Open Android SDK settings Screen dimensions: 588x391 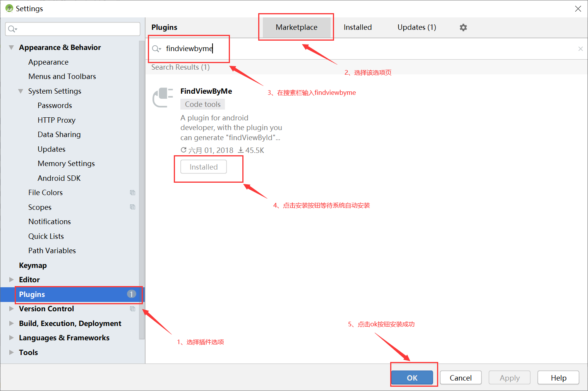click(59, 178)
